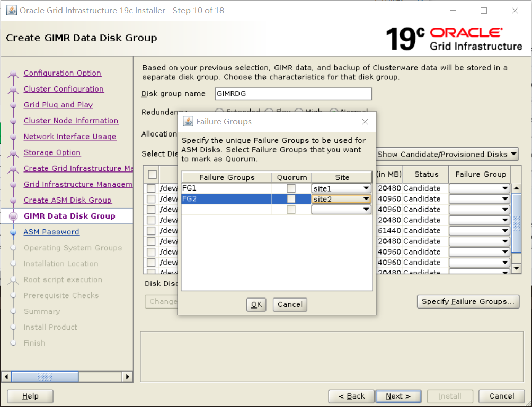Open Grid Plug and Play step

pyautogui.click(x=58, y=105)
